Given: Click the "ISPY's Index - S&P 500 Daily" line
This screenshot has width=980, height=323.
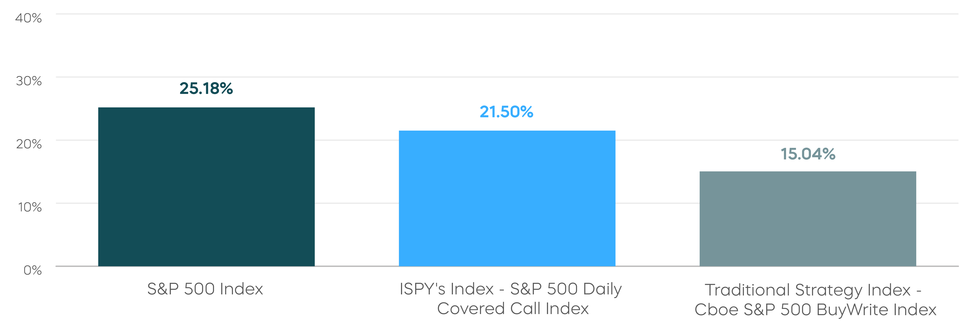Looking at the screenshot, I should click(x=510, y=289).
